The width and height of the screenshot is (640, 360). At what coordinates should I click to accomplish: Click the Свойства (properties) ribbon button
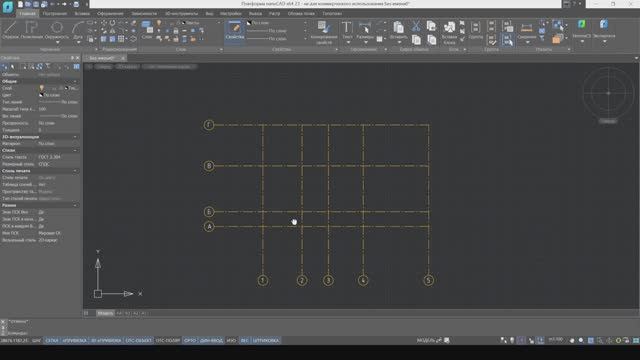coord(235,31)
